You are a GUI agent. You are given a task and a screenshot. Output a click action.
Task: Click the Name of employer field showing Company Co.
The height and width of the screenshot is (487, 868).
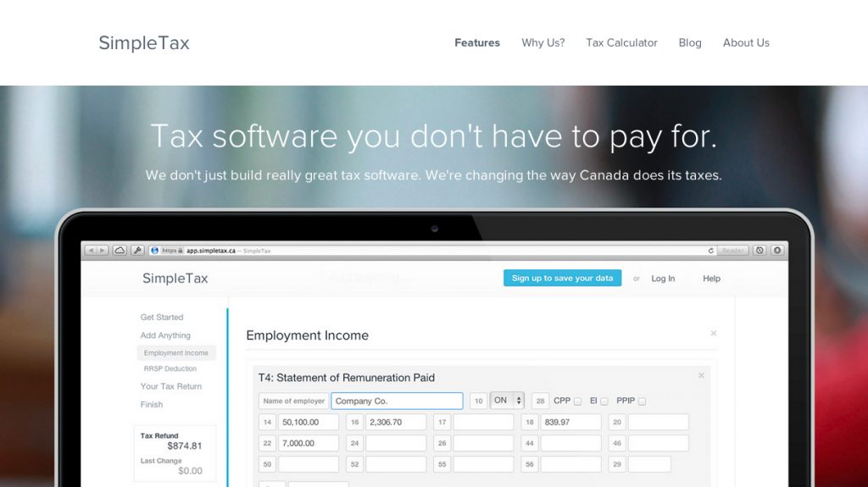point(397,401)
